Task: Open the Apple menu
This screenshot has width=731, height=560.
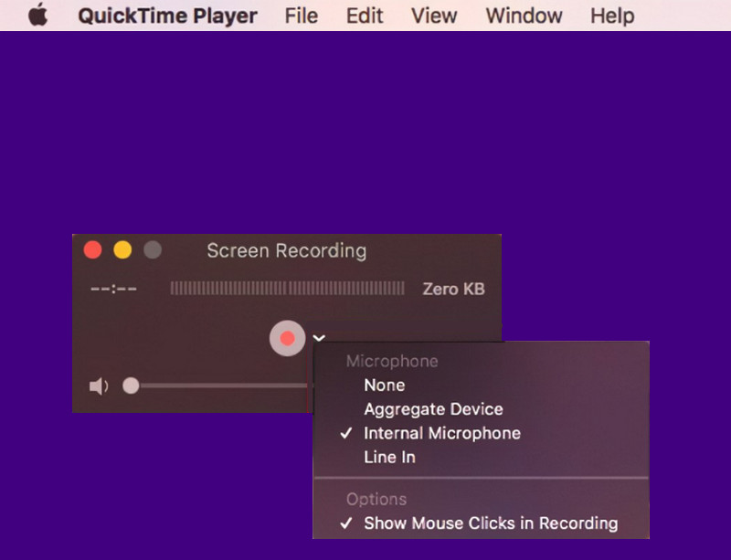Action: (x=37, y=15)
